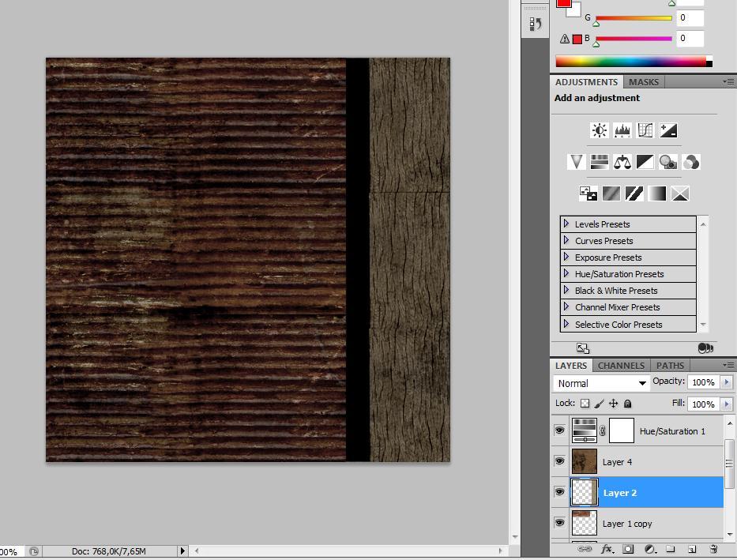Open the Opacity slider arrow
The image size is (737, 560).
point(726,382)
